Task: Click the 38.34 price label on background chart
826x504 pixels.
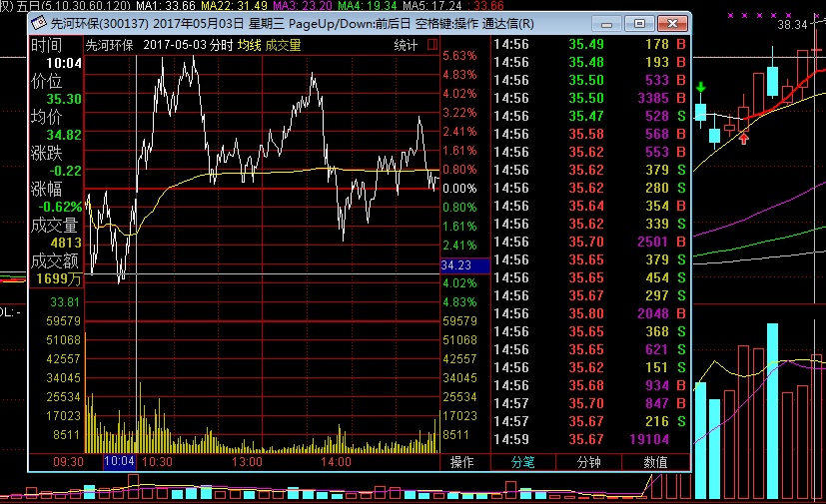Action: (792, 25)
